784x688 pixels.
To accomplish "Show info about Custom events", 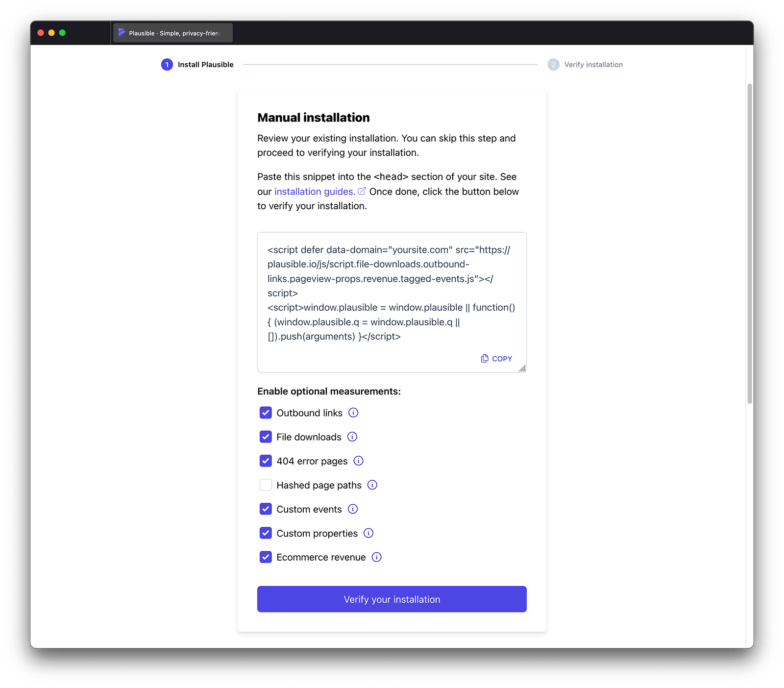I will (x=353, y=509).
